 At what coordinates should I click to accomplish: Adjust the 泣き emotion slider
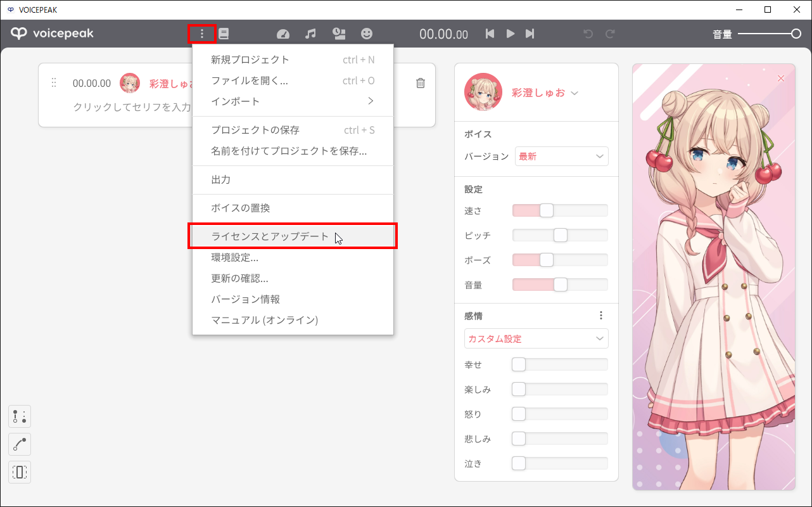pyautogui.click(x=560, y=463)
